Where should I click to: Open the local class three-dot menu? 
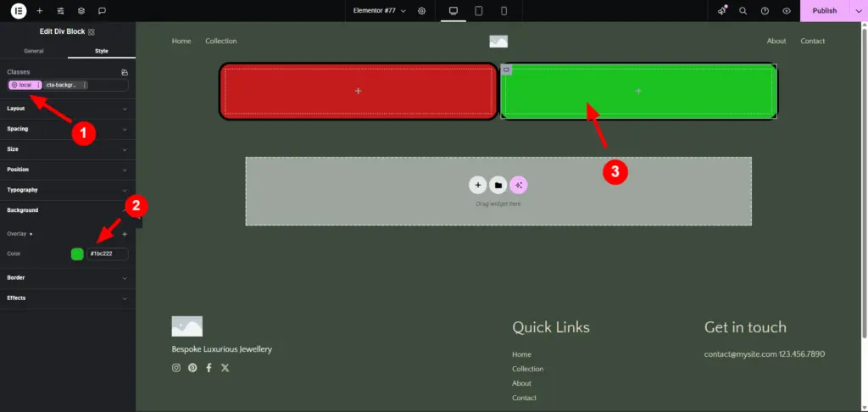pos(39,85)
